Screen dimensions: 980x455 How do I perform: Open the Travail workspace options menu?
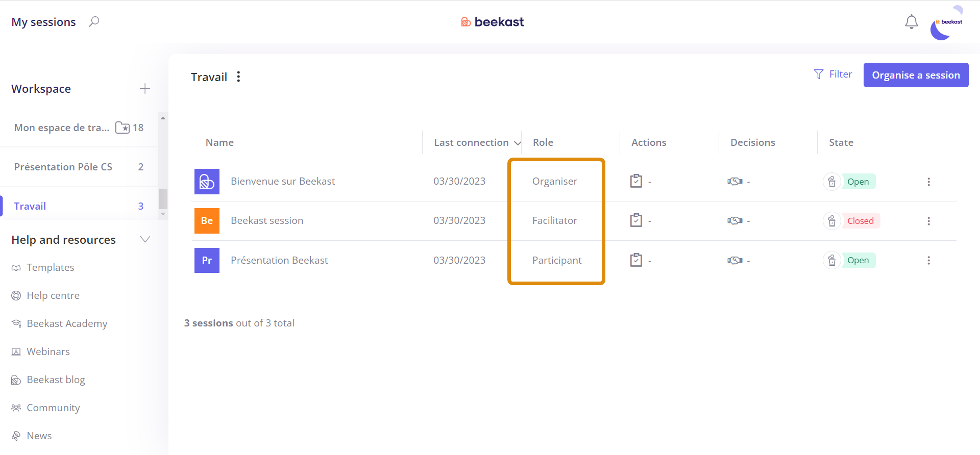pyautogui.click(x=238, y=77)
